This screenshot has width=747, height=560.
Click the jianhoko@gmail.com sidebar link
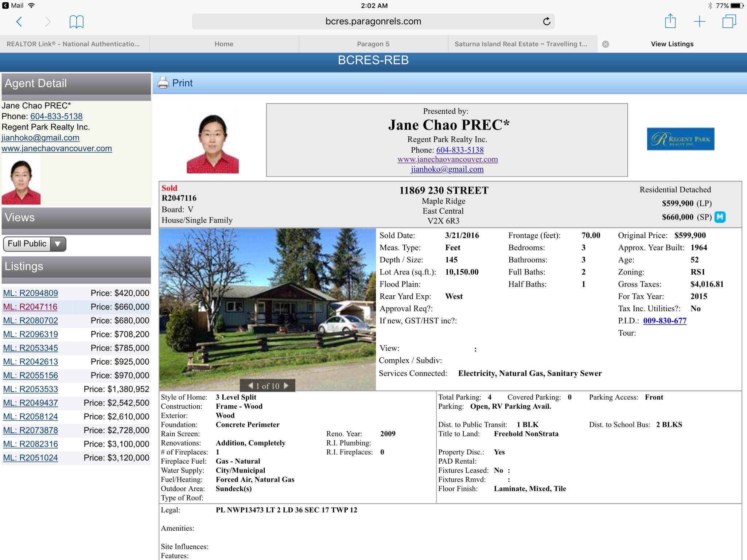point(40,138)
